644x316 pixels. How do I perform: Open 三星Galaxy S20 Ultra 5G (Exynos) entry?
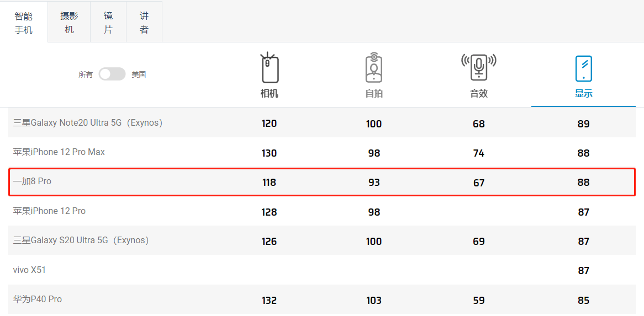pos(81,240)
